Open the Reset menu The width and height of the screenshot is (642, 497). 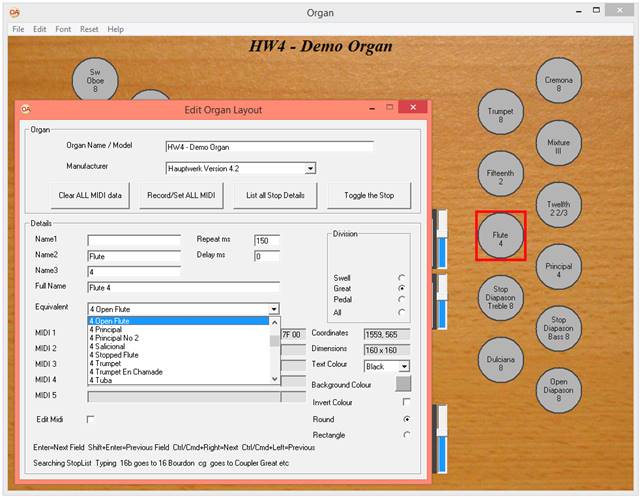click(x=89, y=29)
